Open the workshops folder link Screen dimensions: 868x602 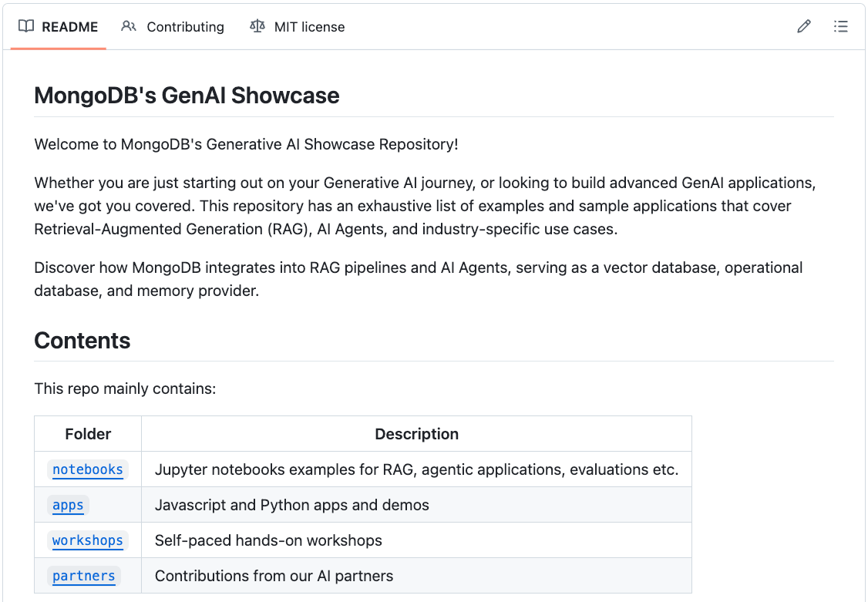click(87, 540)
